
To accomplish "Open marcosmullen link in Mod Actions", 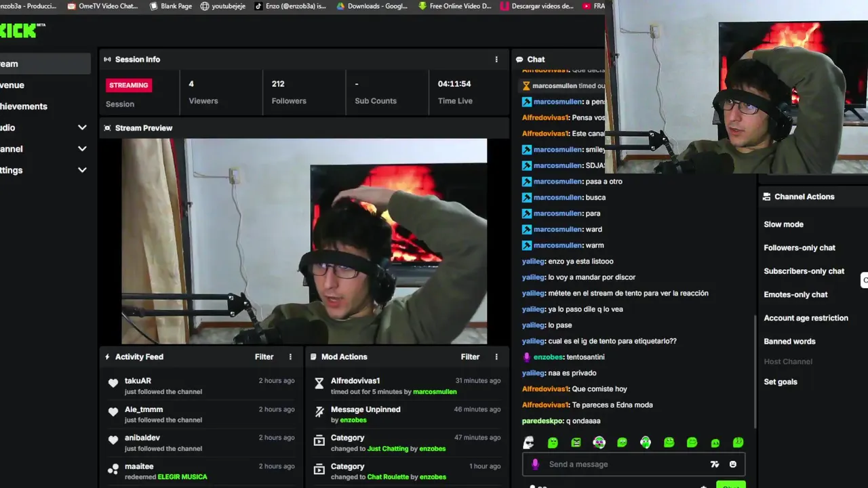I will 435,392.
